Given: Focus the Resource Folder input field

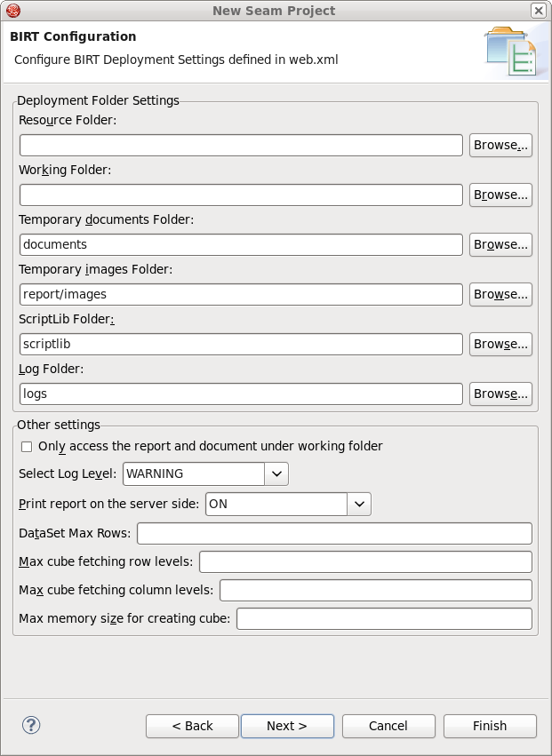Looking at the screenshot, I should coord(241,145).
